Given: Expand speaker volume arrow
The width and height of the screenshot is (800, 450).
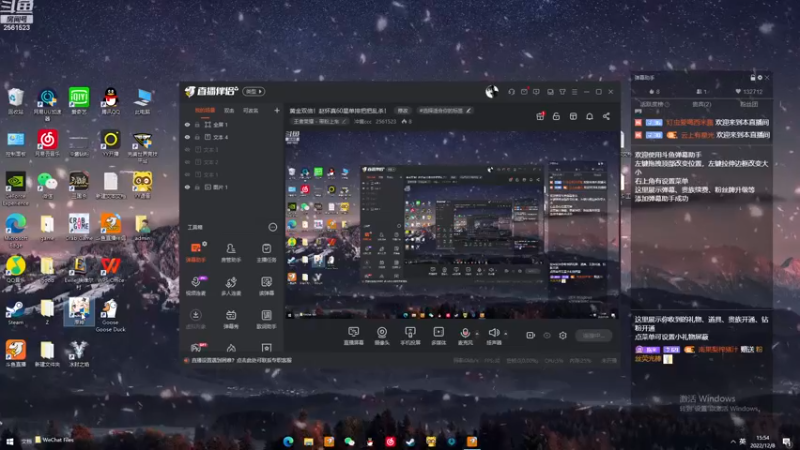Looking at the screenshot, I should click(x=506, y=334).
